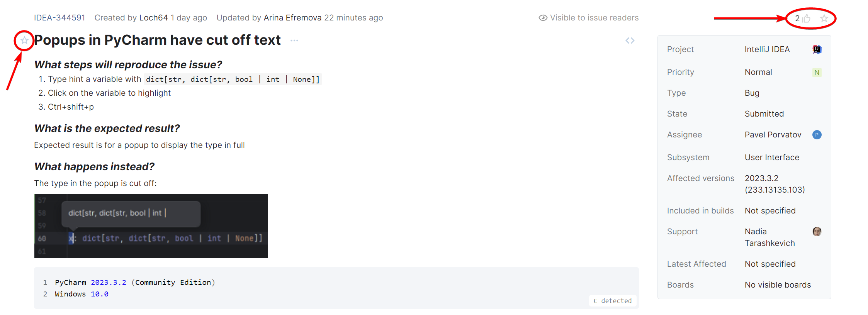Open Arina Efremova's profile link

(292, 18)
